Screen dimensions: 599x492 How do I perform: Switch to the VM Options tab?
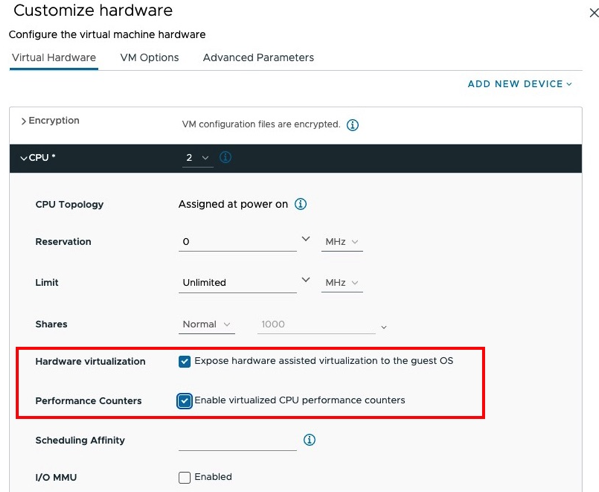pyautogui.click(x=149, y=58)
